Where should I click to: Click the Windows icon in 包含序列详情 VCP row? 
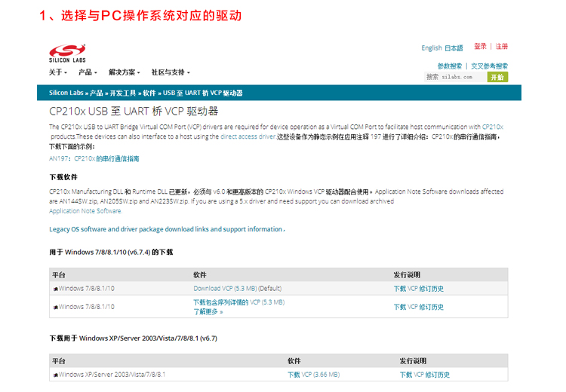[x=56, y=308]
